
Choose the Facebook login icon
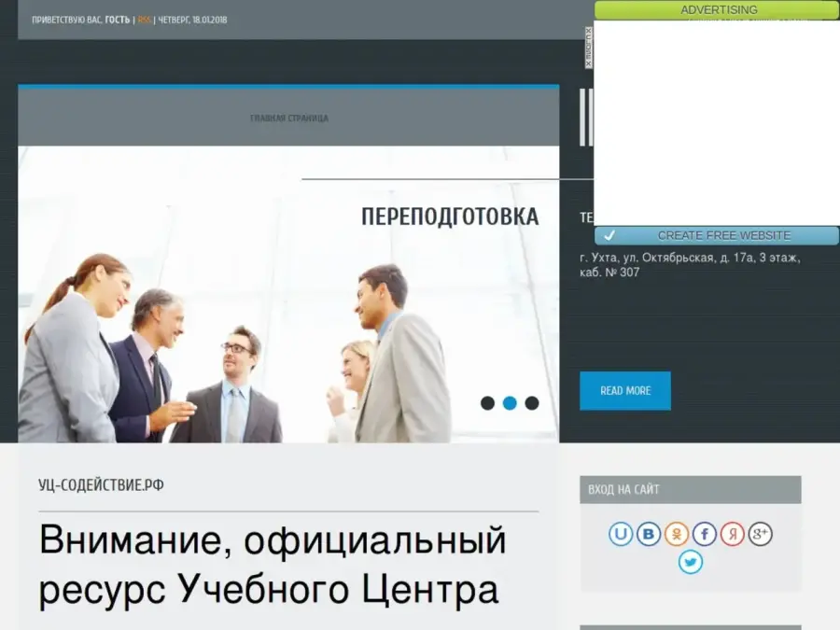pos(705,534)
